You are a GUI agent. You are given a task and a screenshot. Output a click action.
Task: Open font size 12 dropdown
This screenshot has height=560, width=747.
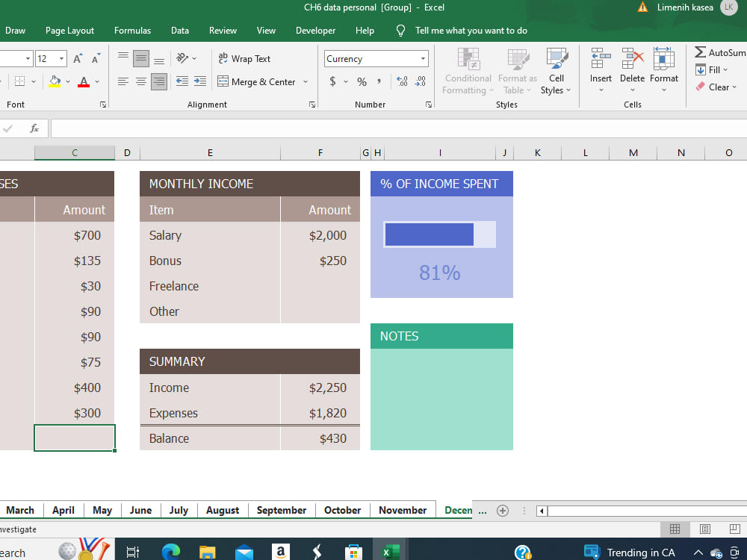pyautogui.click(x=61, y=58)
